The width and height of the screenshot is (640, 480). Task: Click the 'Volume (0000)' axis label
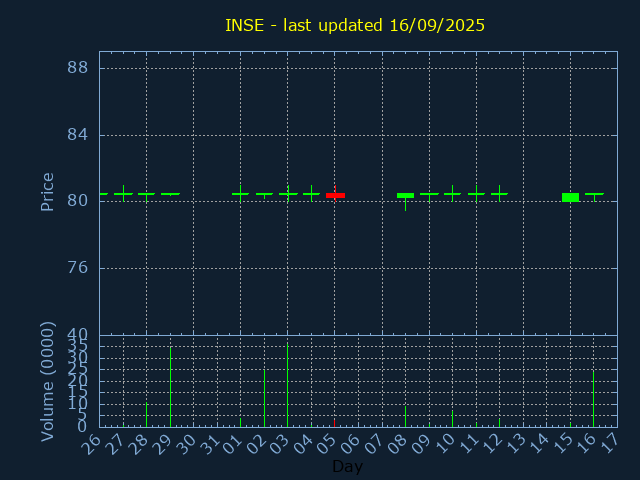click(47, 382)
